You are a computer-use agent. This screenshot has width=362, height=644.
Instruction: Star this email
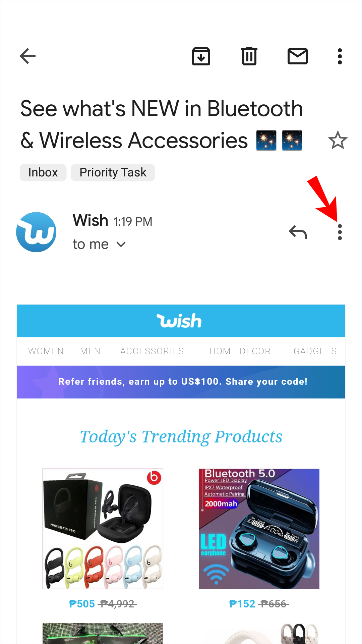(x=338, y=140)
